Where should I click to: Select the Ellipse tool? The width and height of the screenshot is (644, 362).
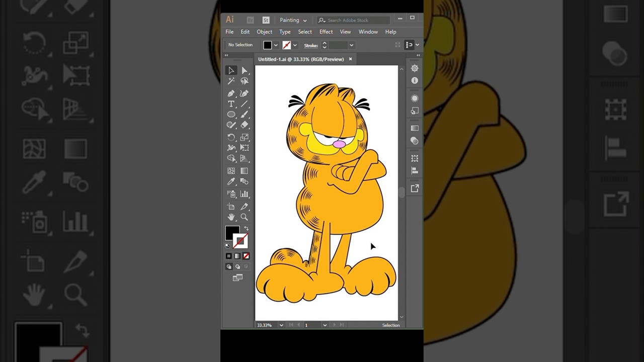pyautogui.click(x=231, y=115)
